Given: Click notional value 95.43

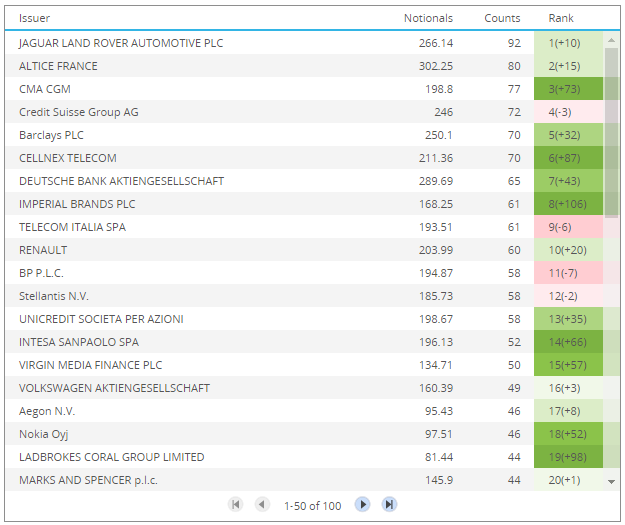Looking at the screenshot, I should (x=438, y=411).
